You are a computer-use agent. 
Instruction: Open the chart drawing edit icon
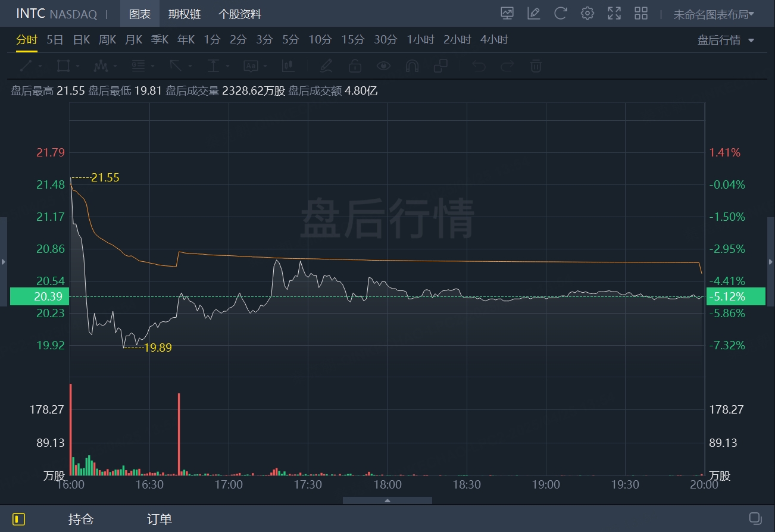534,13
